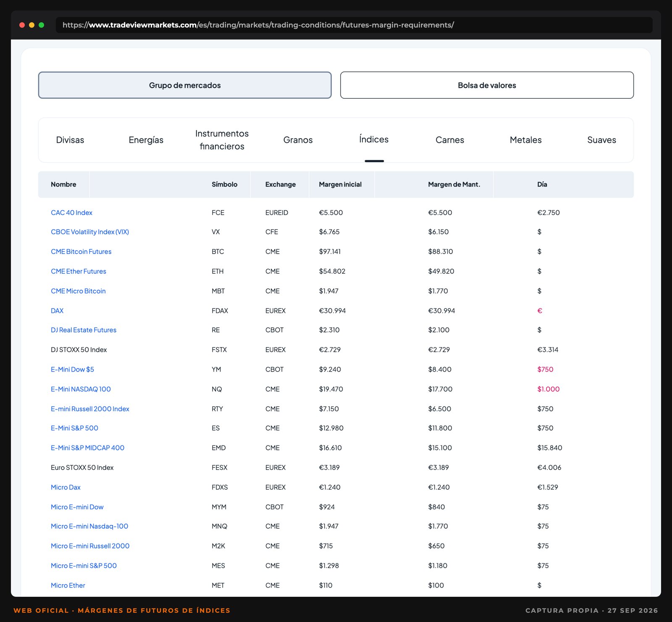Switch to Instrumentos financieros tab
Image resolution: width=672 pixels, height=622 pixels.
(x=222, y=140)
